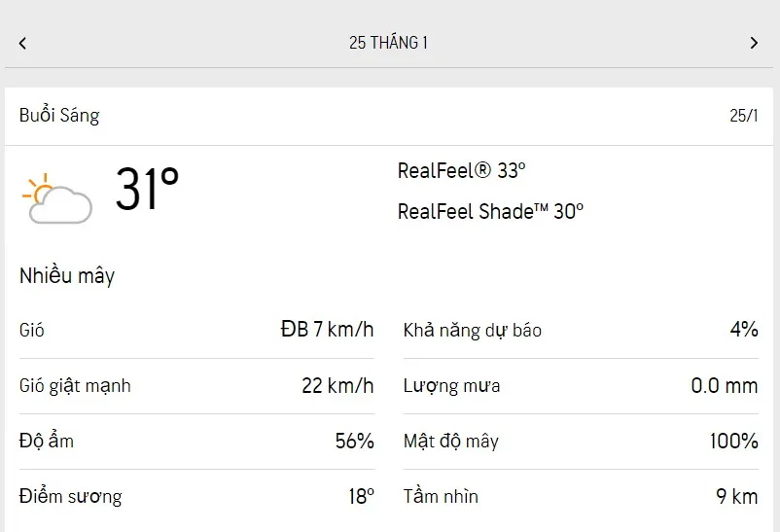780x532 pixels.
Task: Go to next day with right arrow
Action: [754, 43]
